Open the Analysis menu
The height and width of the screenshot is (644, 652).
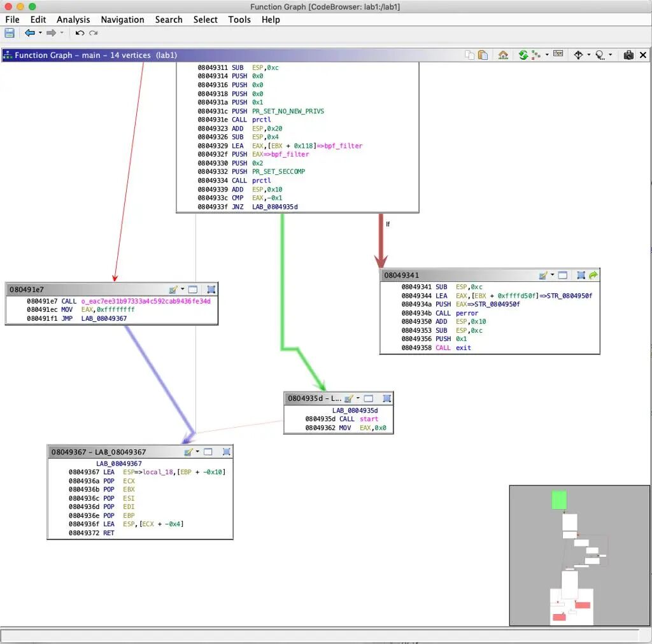pos(73,20)
